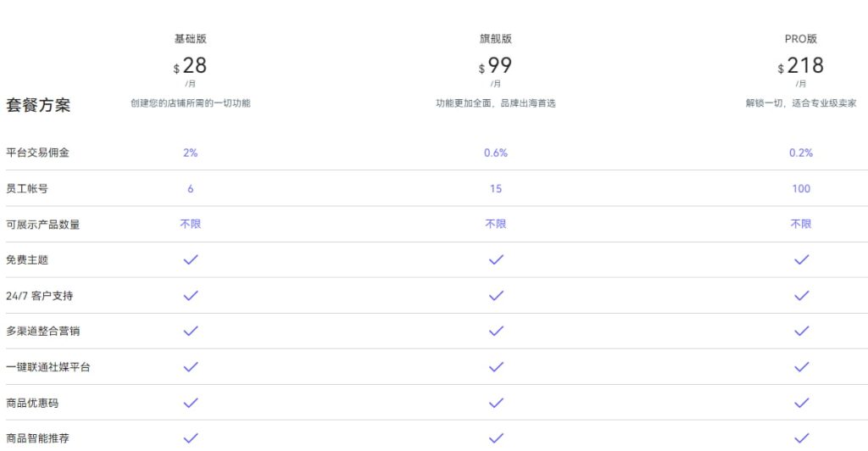Click the PRO版 checkmark for 商品智能推荐
868x451 pixels.
(x=801, y=438)
